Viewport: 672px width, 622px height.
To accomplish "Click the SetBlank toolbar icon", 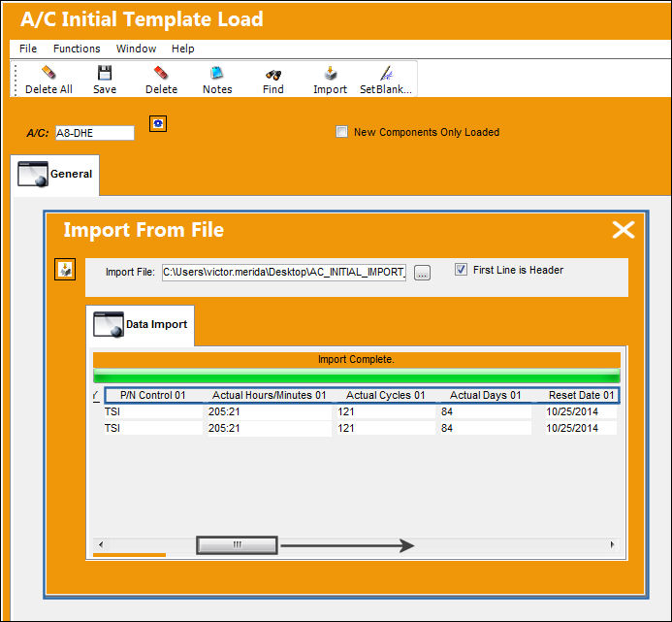I will pyautogui.click(x=386, y=73).
